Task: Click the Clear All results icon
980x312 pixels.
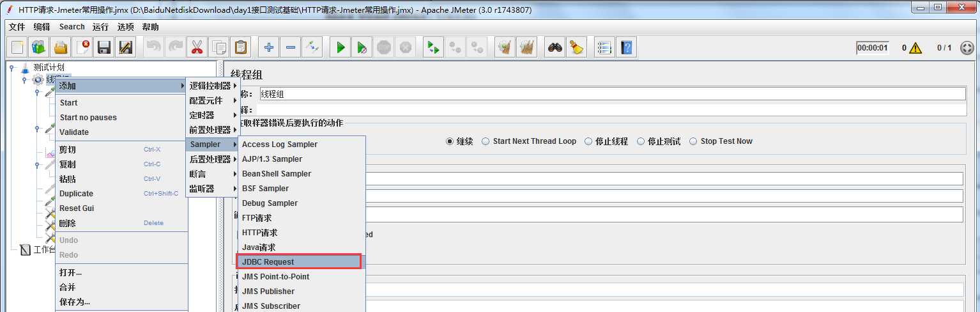Action: (527, 47)
